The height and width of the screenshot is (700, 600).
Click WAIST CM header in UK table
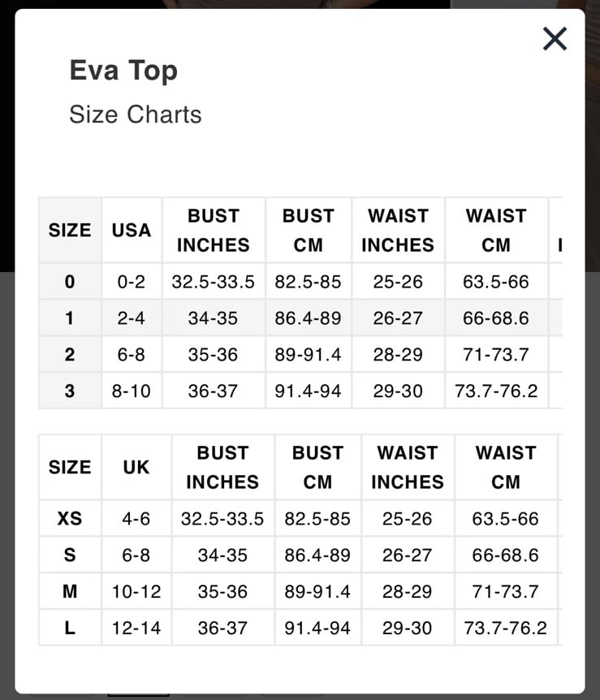click(506, 467)
